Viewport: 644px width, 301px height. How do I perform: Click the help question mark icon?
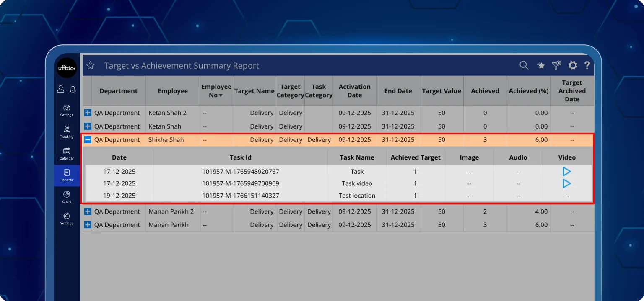[x=587, y=65]
